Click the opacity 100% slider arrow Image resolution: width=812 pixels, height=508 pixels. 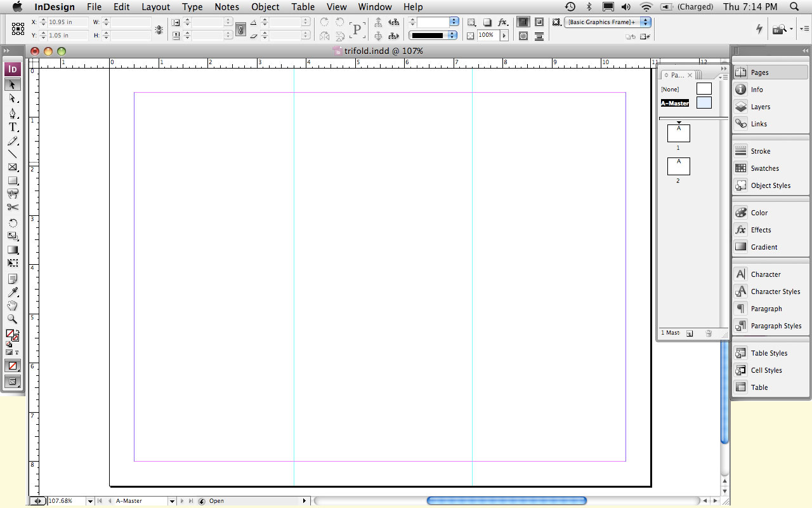(505, 36)
